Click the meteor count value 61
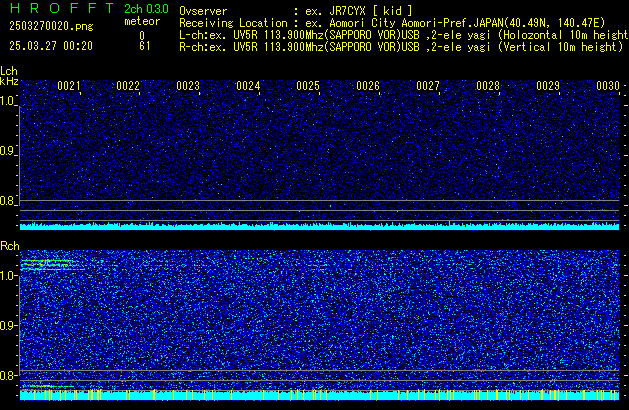The image size is (629, 410). pyautogui.click(x=145, y=46)
